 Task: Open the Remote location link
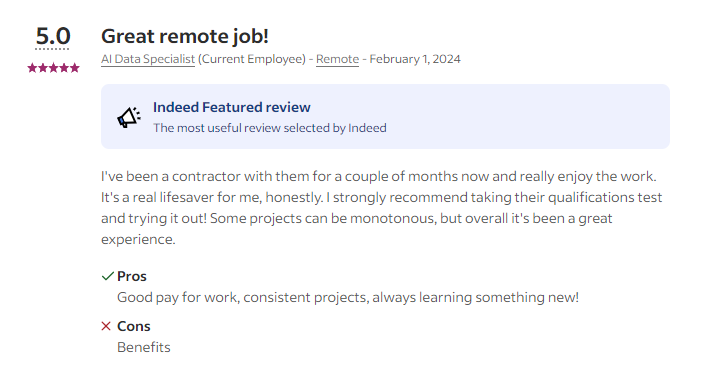(337, 59)
